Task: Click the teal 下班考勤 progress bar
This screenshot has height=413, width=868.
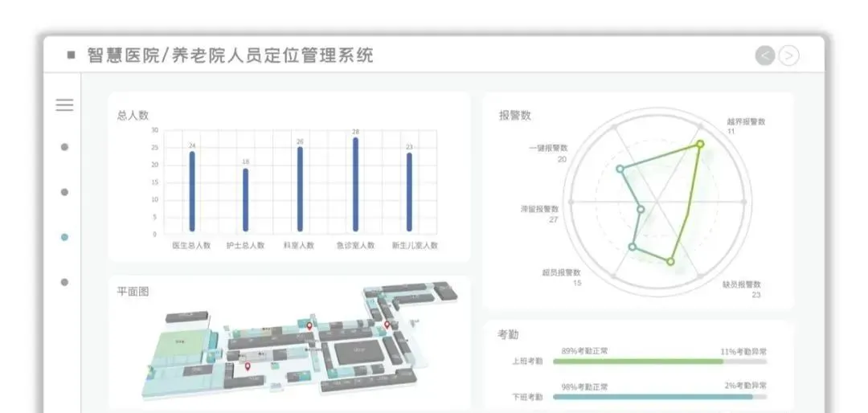Action: pyautogui.click(x=653, y=397)
